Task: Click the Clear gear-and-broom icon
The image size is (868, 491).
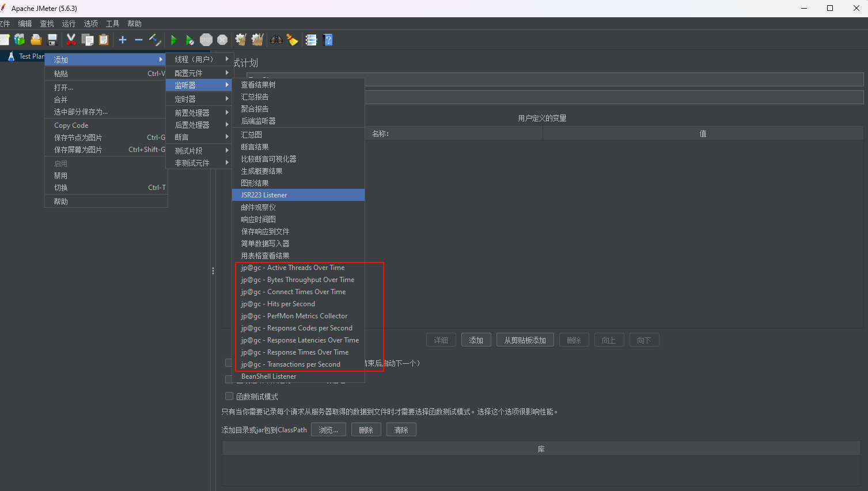Action: 241,40
